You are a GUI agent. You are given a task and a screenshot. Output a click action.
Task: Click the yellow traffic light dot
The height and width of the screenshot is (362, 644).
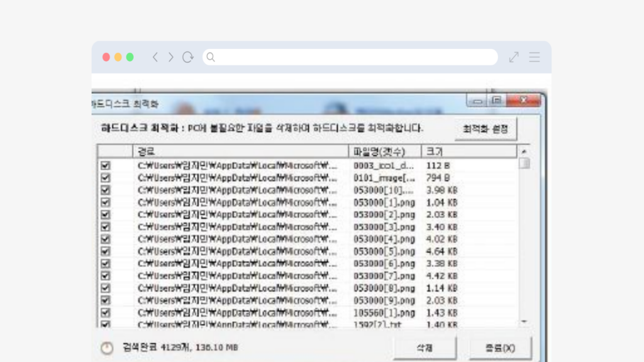click(x=118, y=57)
